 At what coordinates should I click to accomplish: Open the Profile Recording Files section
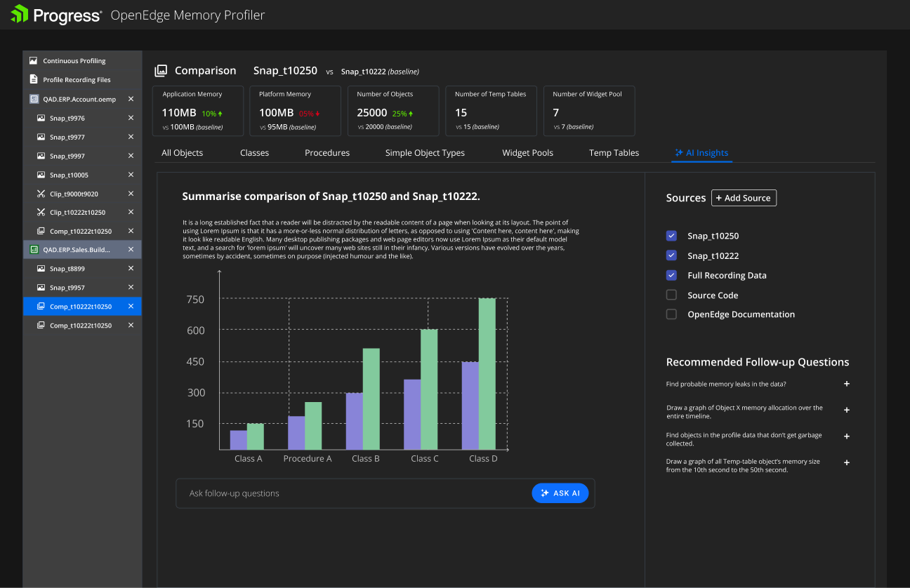(77, 80)
